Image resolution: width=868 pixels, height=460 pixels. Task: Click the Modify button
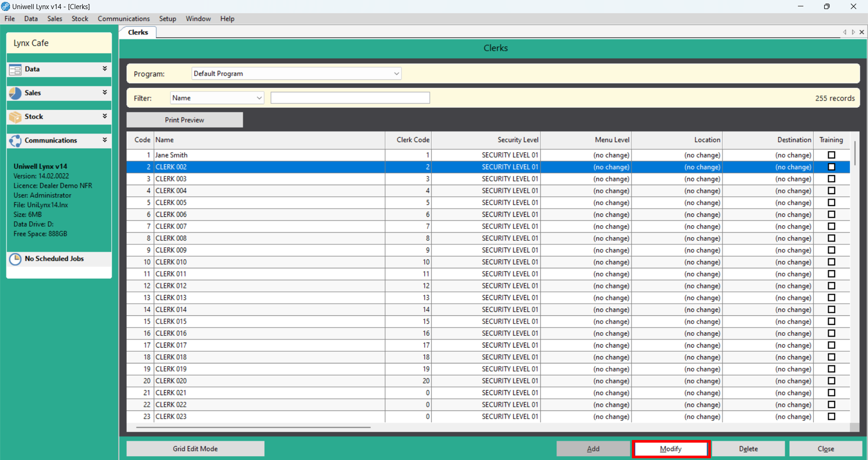click(x=671, y=449)
